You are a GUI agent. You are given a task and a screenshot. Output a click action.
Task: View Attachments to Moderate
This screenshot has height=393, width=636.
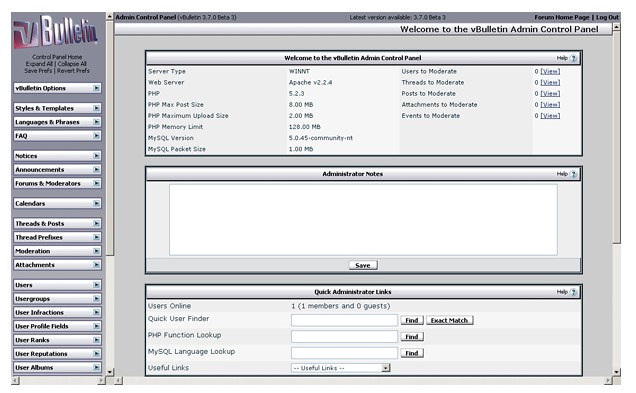[550, 105]
